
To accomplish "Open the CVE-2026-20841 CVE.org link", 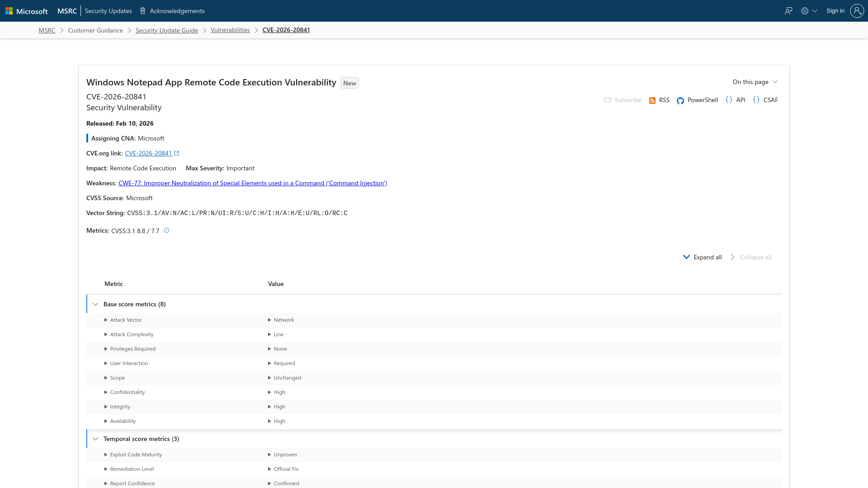I will click(149, 153).
